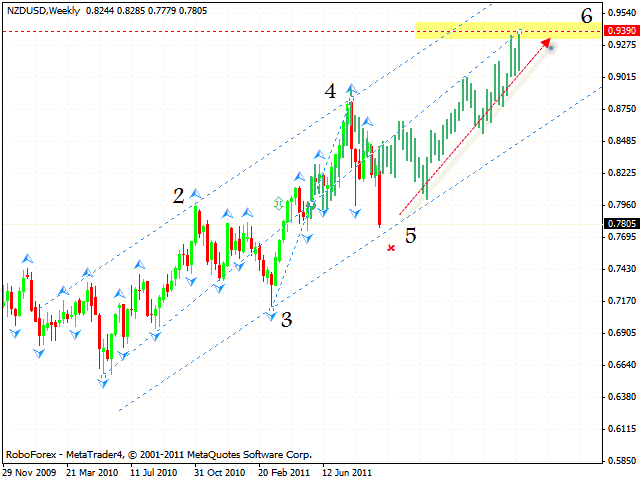
Task: Click the red 0.9390 price level tag
Action: tap(619, 32)
